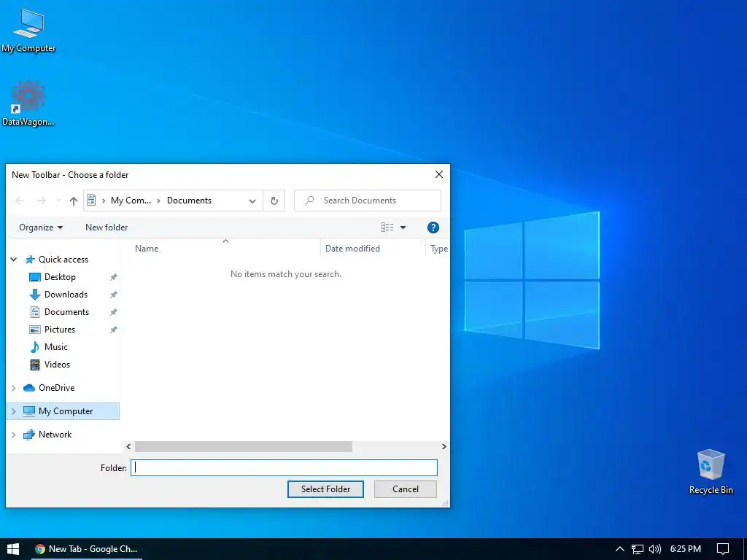Viewport: 747px width, 560px height.
Task: Collapse the Quick access tree
Action: (x=14, y=260)
